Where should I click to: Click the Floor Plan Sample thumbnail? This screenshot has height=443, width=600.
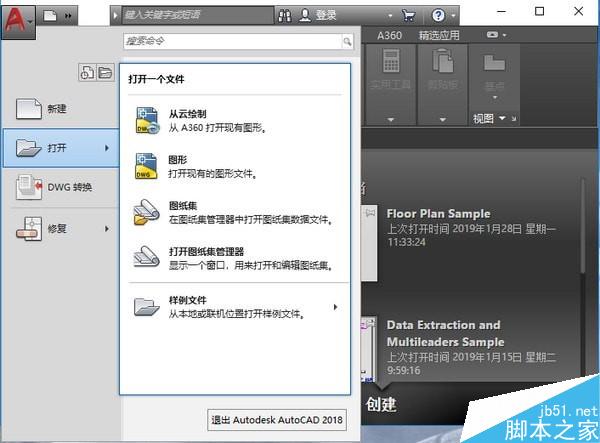[370, 243]
